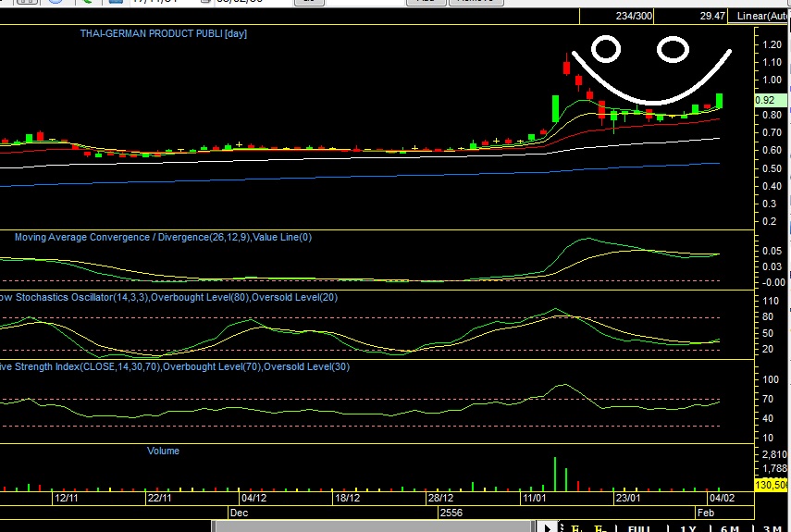Click the Volume panel label

pyautogui.click(x=163, y=451)
